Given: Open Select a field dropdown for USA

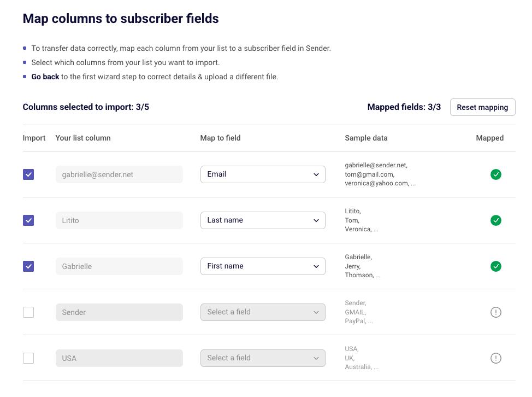Looking at the screenshot, I should point(263,358).
